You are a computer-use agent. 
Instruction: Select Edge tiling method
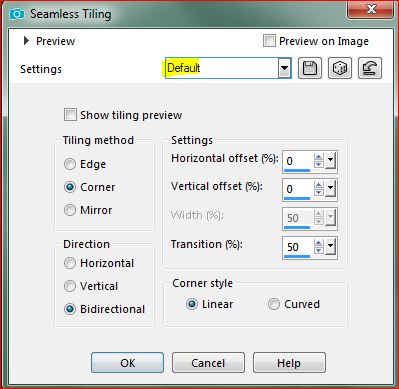point(70,164)
